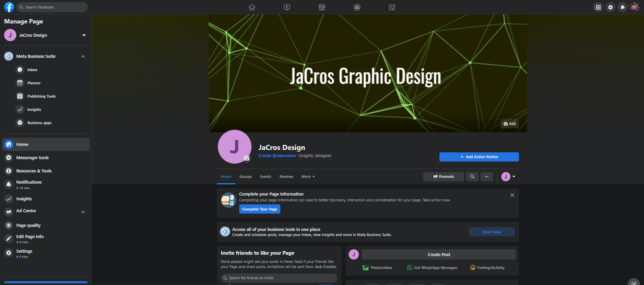The width and height of the screenshot is (644, 285).
Task: Click the Create Post button
Action: pyautogui.click(x=439, y=254)
